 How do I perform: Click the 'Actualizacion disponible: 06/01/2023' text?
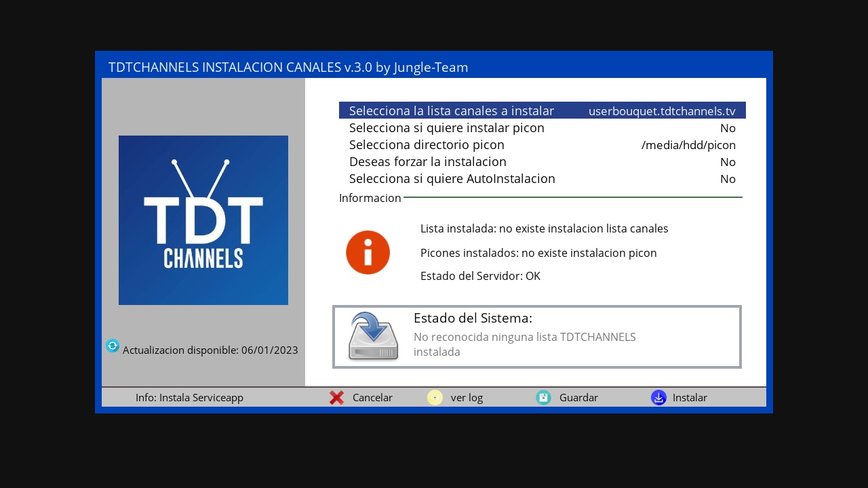pos(210,350)
